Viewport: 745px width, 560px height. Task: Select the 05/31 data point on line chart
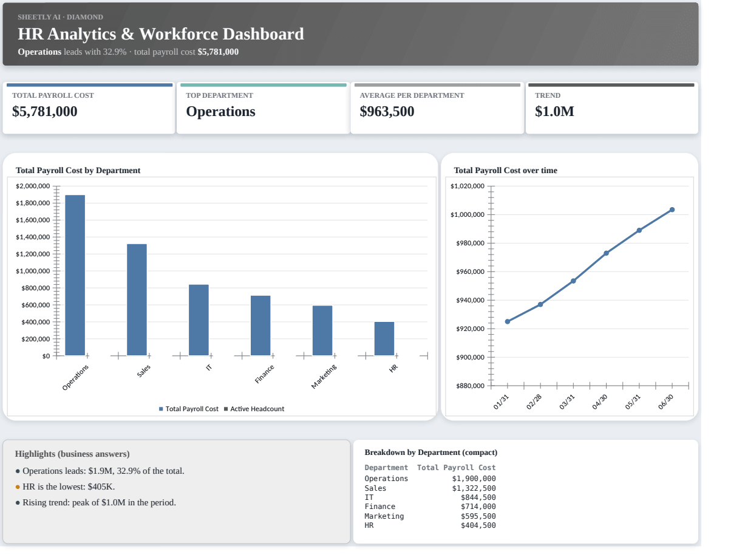point(639,230)
